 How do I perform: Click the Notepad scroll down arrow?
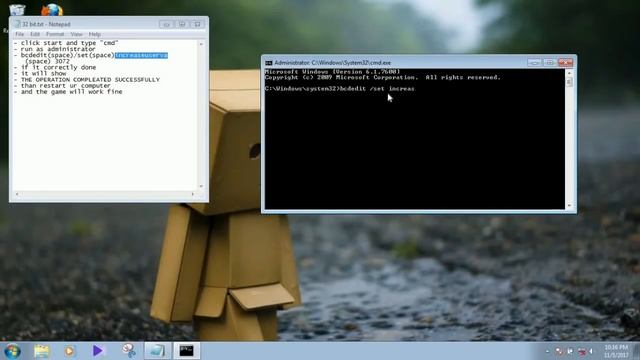[201, 186]
